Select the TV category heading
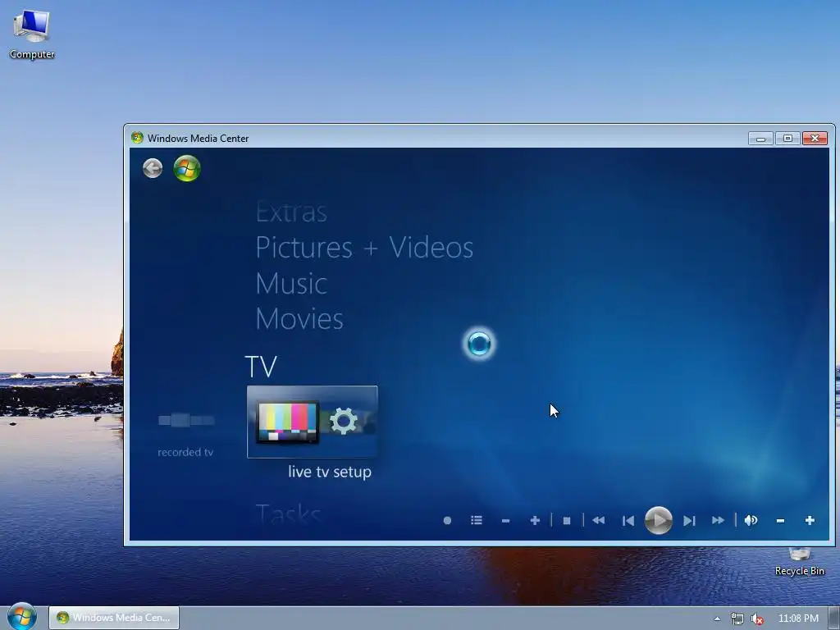Screen dimensions: 840x630 point(261,367)
